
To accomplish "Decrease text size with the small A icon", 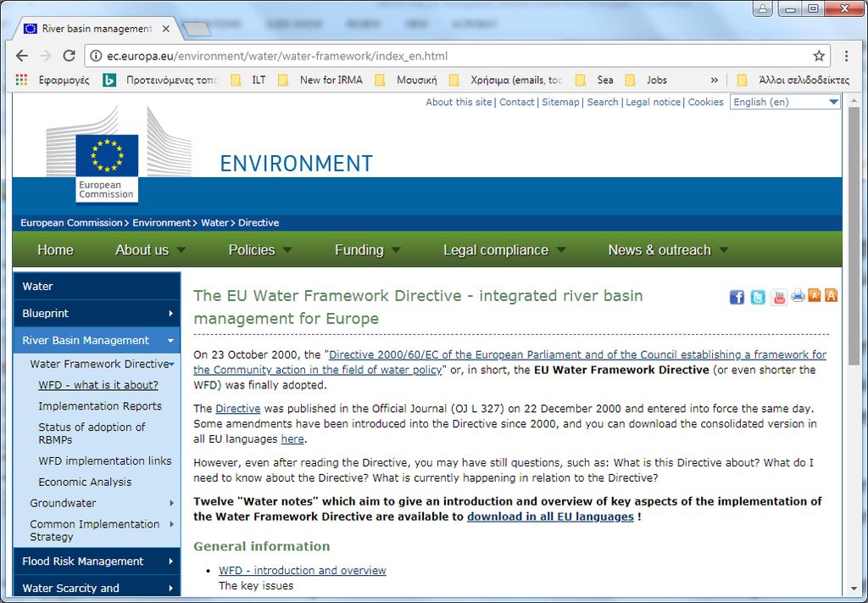I will tap(815, 295).
